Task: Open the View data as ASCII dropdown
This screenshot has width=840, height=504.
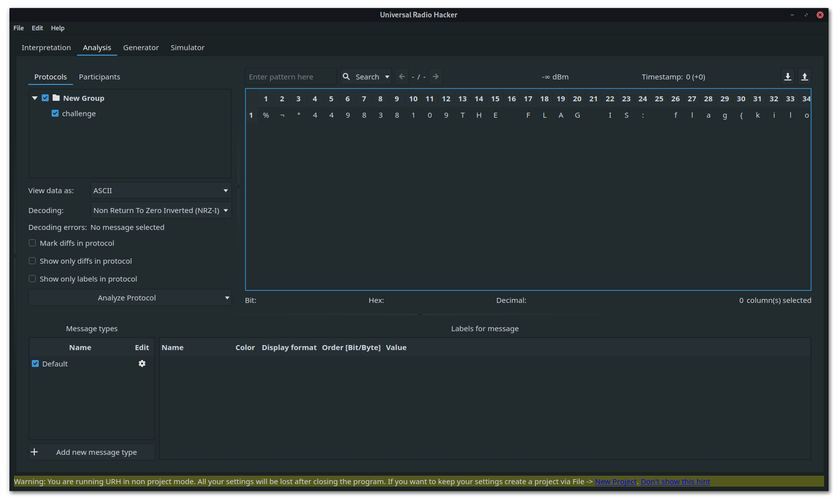Action: [161, 190]
